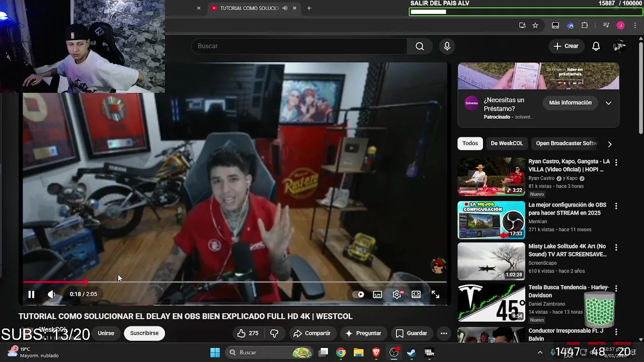
Task: Select the Todos filter chip
Action: (x=470, y=143)
